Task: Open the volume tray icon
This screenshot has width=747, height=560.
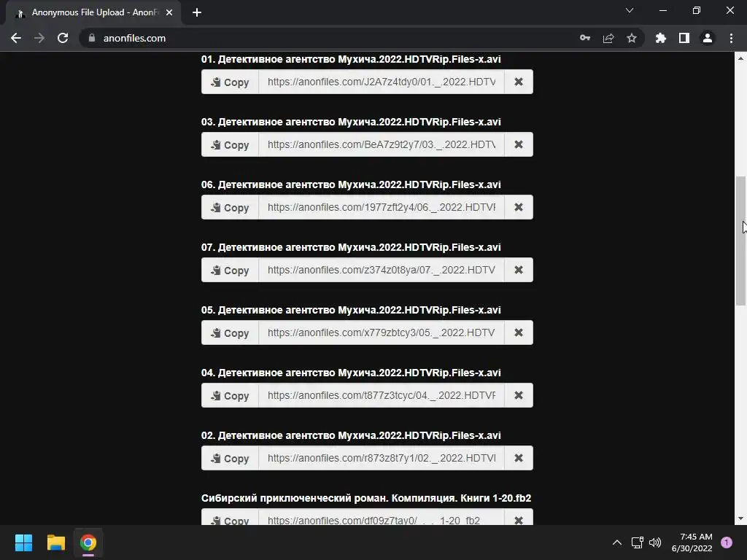Action: click(x=655, y=542)
